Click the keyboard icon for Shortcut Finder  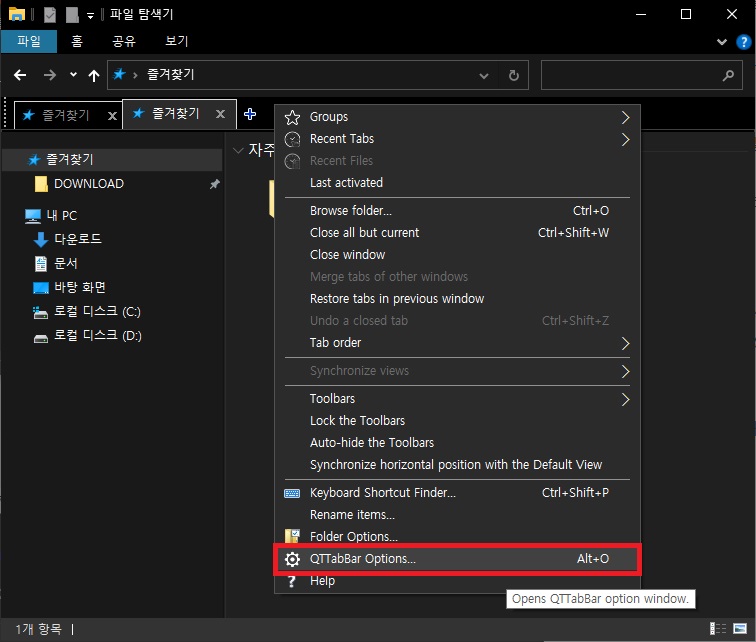(x=292, y=493)
